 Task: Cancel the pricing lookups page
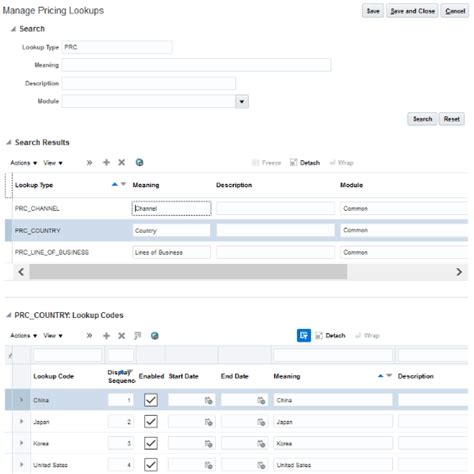pyautogui.click(x=455, y=11)
